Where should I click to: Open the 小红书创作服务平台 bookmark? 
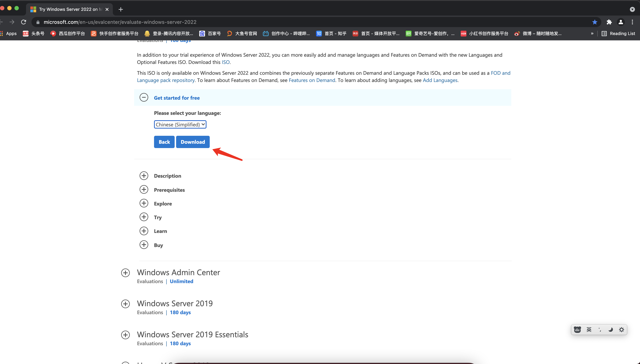point(484,34)
